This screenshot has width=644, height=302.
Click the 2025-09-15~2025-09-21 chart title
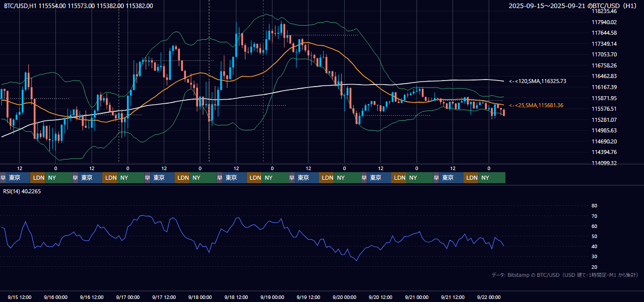pyautogui.click(x=572, y=6)
